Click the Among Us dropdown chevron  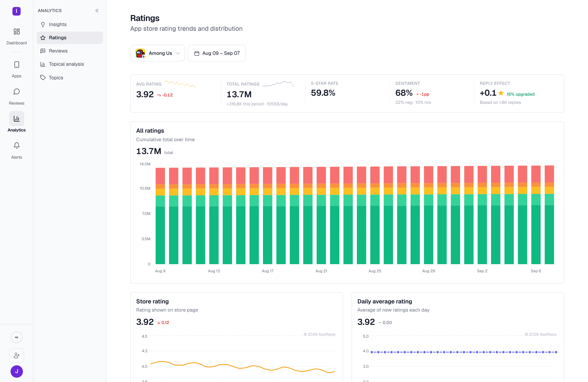178,53
